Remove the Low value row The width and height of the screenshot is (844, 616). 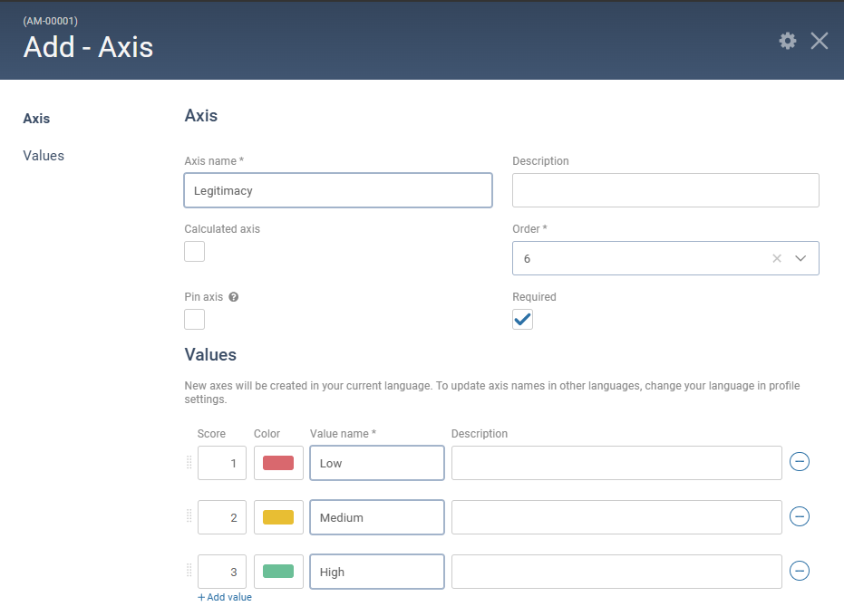[x=800, y=462]
